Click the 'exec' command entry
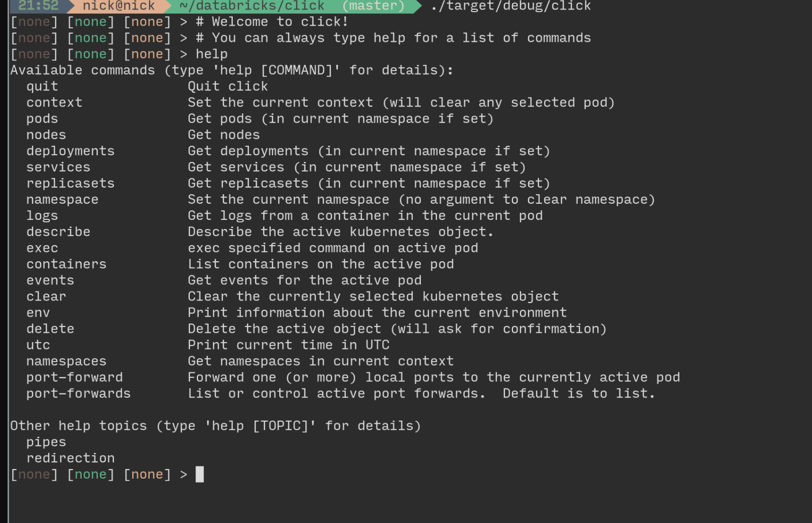The height and width of the screenshot is (523, 812). (42, 248)
